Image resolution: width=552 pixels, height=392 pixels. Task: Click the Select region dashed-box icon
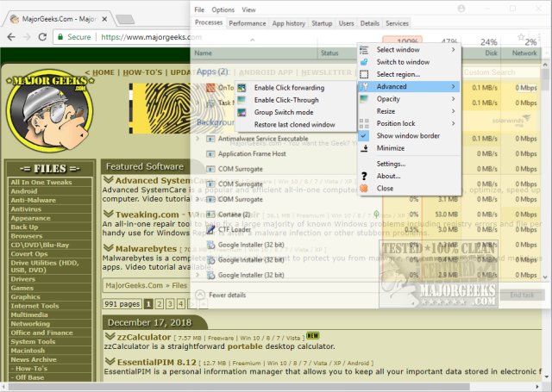pyautogui.click(x=364, y=75)
